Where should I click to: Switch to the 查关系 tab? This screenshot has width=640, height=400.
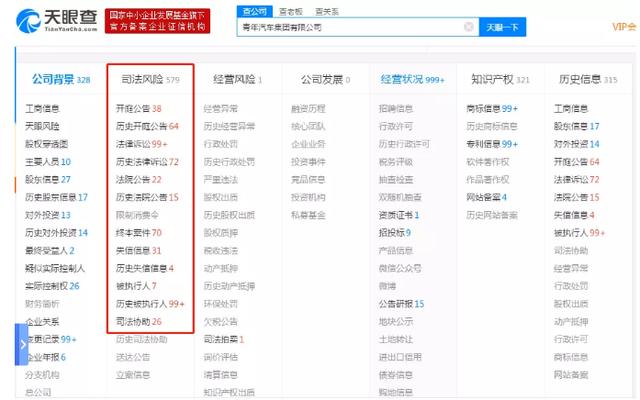(x=327, y=11)
